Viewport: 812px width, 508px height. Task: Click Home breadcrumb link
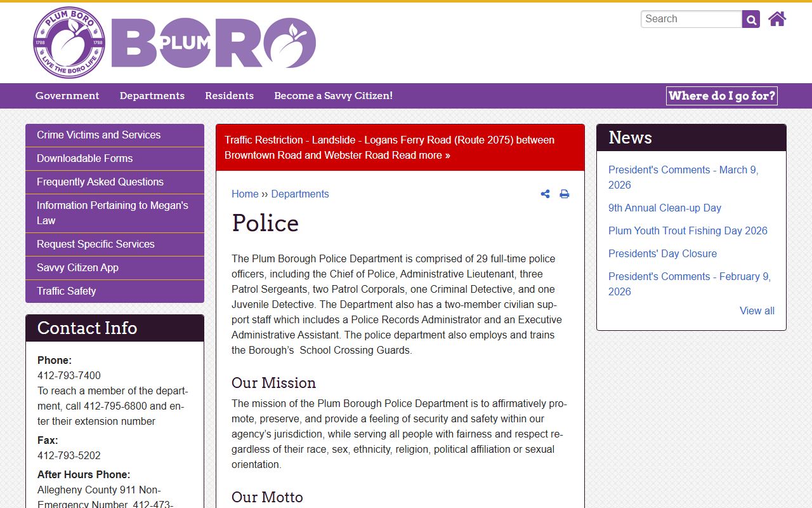(x=245, y=194)
